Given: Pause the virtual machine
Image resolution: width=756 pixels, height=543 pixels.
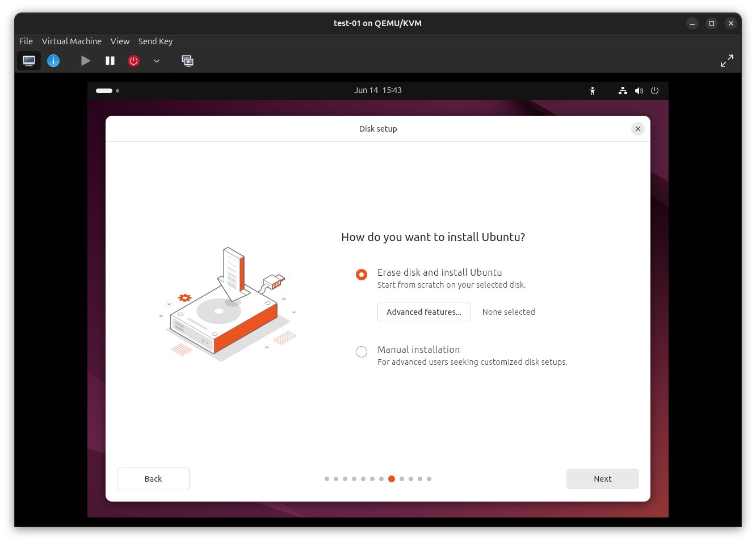Looking at the screenshot, I should coord(110,61).
